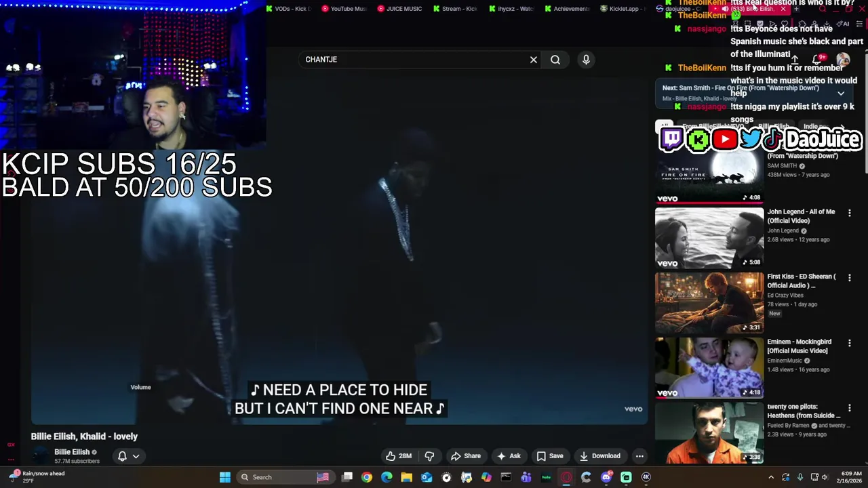Image resolution: width=868 pixels, height=488 pixels.
Task: Switch to Stream - Kick browser tab
Action: (455, 9)
